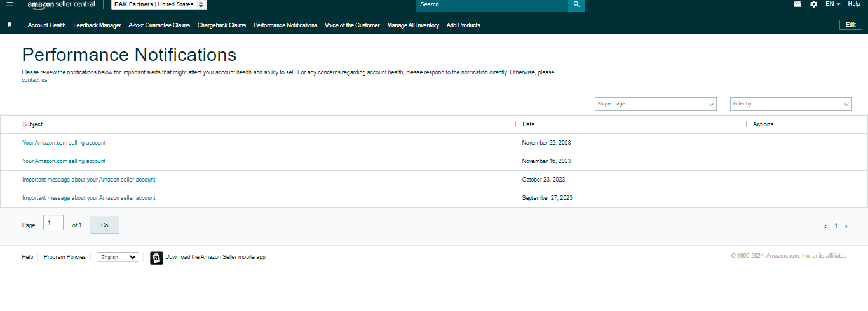Click the footer Help link

[x=27, y=257]
